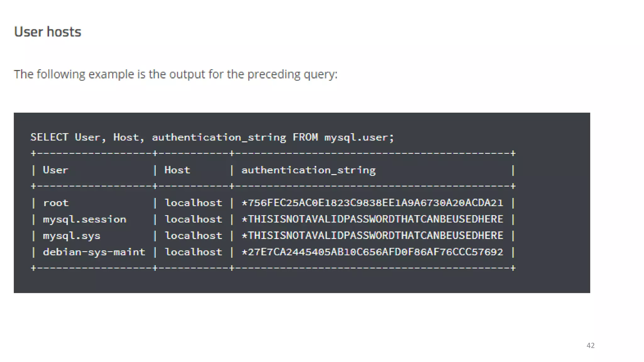Click root's hash starting with *756FEC25
The image size is (644, 362).
[x=372, y=203]
